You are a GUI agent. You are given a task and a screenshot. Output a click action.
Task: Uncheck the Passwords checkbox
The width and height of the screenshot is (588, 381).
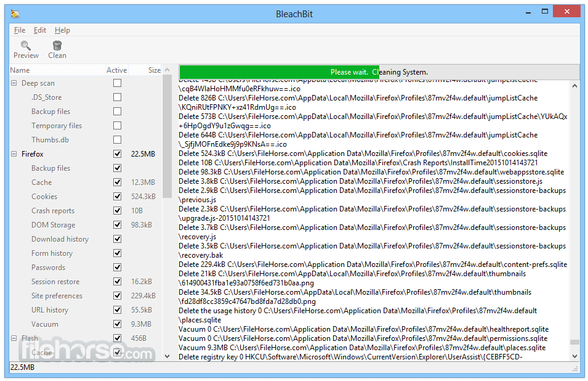point(118,268)
